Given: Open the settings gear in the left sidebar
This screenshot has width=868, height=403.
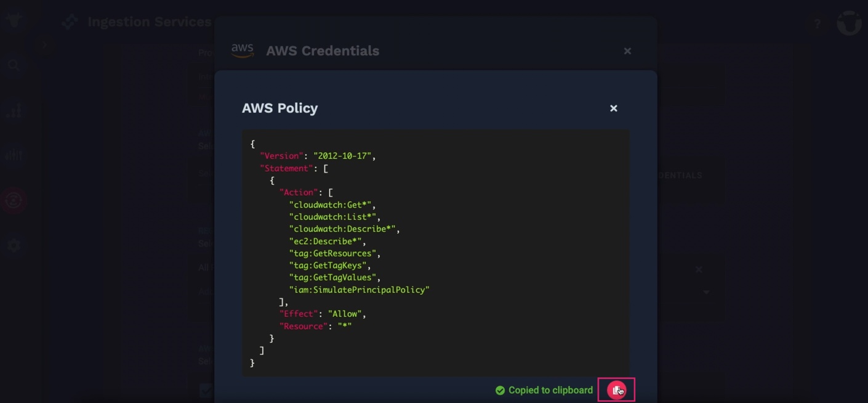Looking at the screenshot, I should tap(14, 245).
